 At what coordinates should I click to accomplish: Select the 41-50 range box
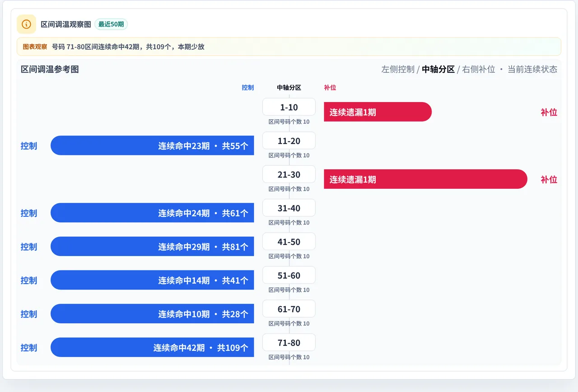pos(289,242)
